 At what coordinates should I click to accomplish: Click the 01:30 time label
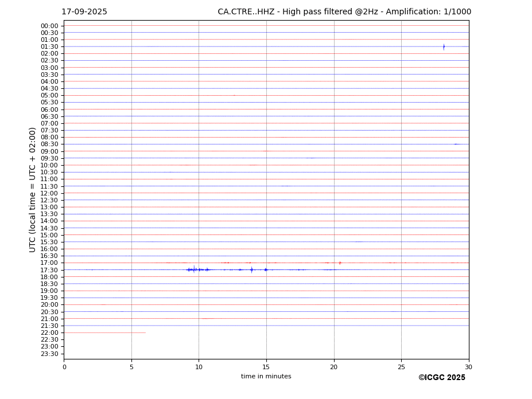(x=49, y=47)
